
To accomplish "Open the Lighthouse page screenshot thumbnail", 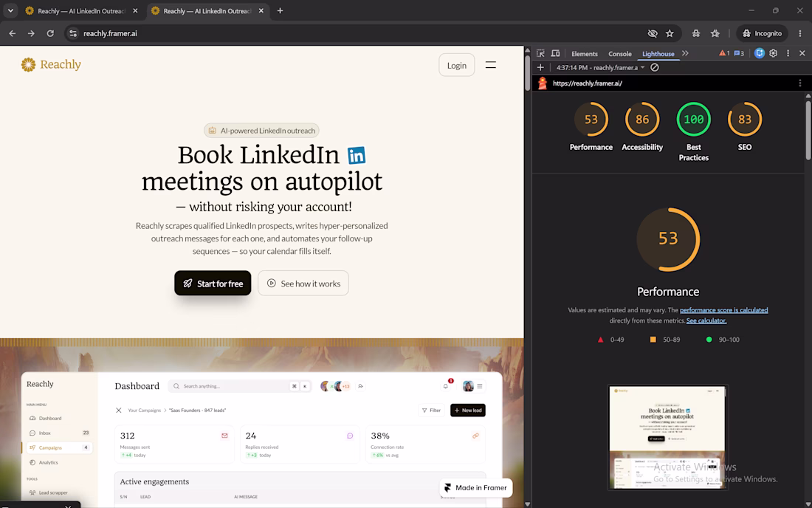I will [668, 438].
